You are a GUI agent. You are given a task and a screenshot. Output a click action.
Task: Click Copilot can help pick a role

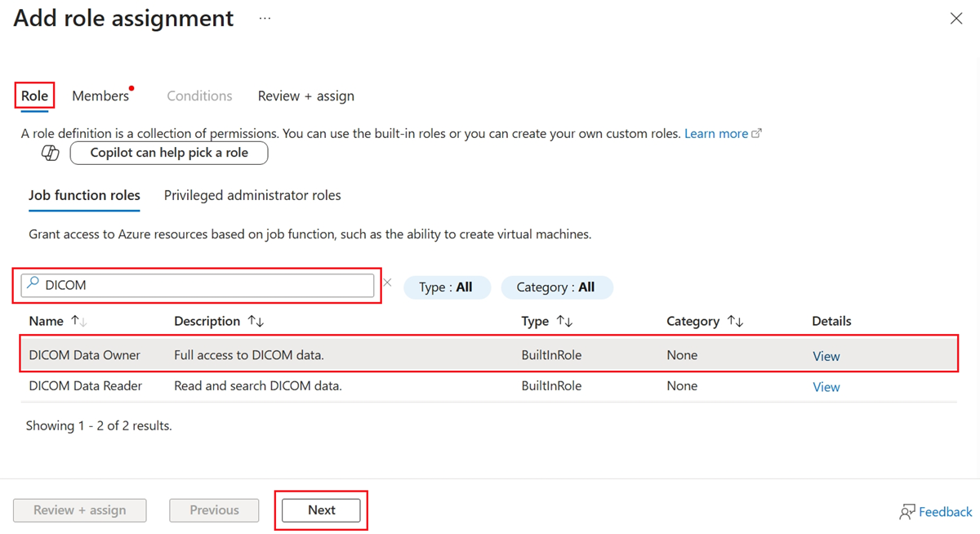169,153
